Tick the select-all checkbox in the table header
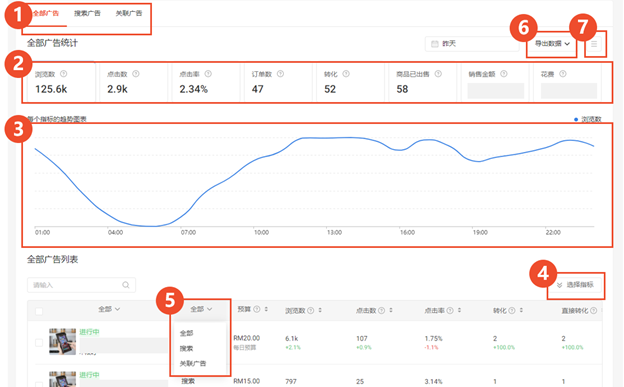This screenshot has width=624, height=387. (39, 311)
